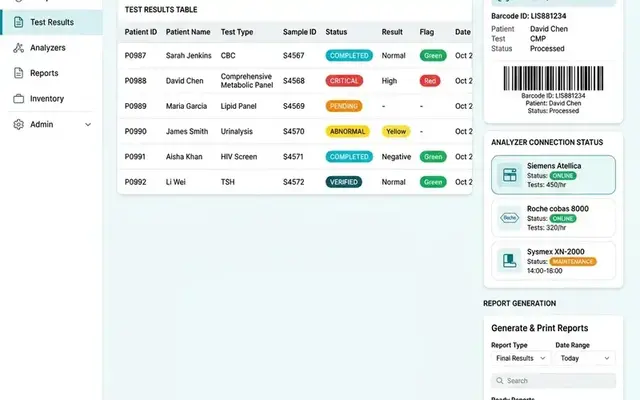Click patient name Maria Garcia
This screenshot has width=640, height=400.
click(186, 106)
